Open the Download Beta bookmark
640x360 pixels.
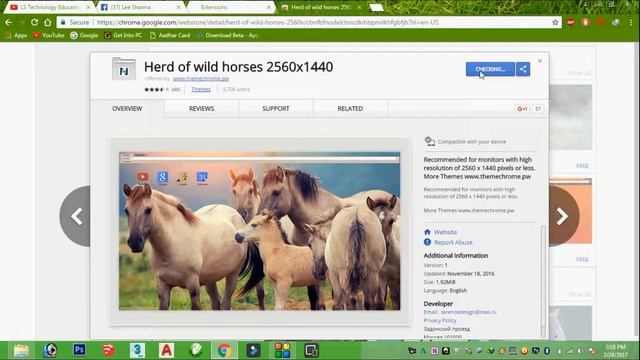(x=227, y=36)
